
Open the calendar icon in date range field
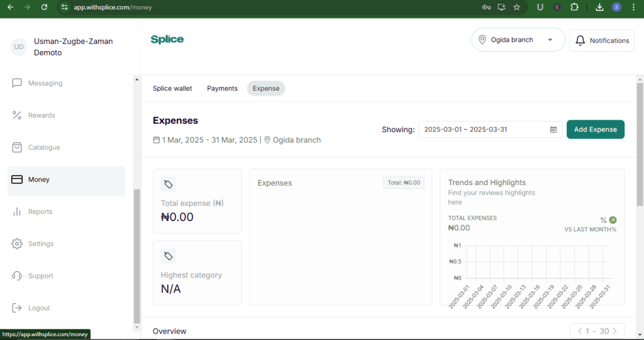[x=553, y=130]
